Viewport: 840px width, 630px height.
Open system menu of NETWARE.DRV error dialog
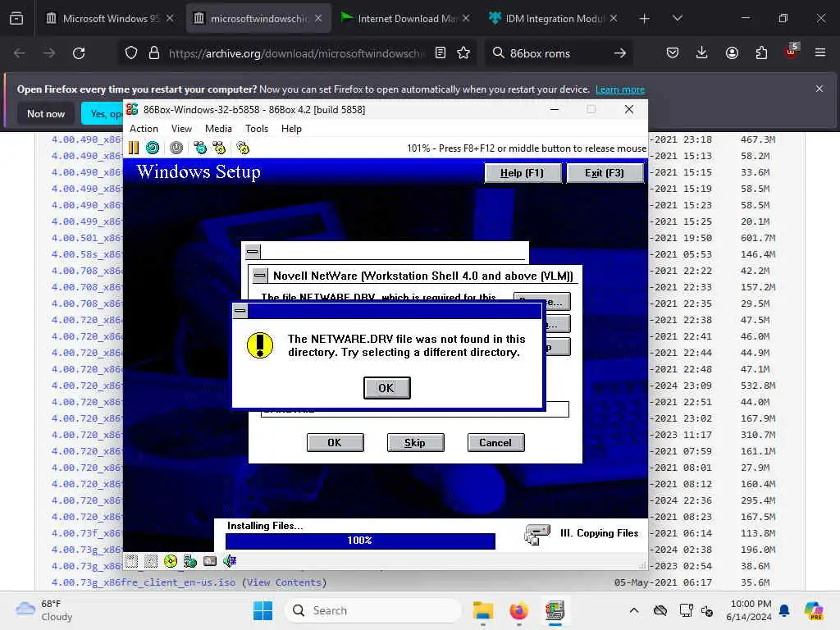pyautogui.click(x=240, y=311)
